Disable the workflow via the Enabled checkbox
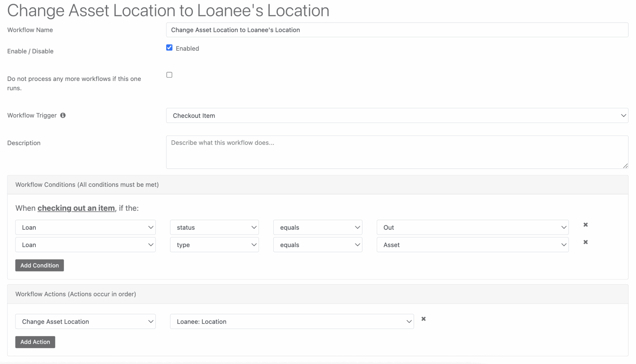The height and width of the screenshot is (364, 636). pyautogui.click(x=169, y=47)
